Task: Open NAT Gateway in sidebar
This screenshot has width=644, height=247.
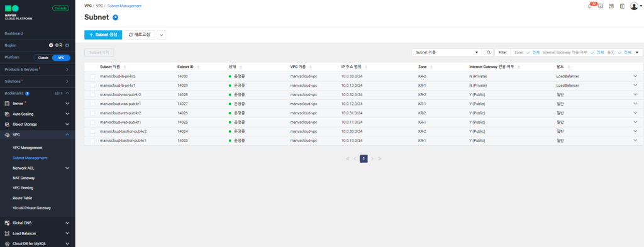Action: tap(24, 178)
